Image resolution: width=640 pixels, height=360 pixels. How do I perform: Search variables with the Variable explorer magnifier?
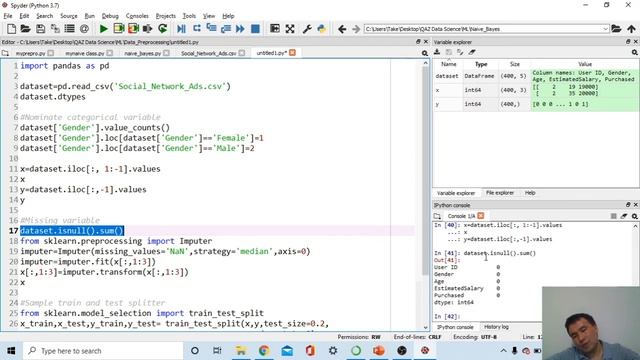pyautogui.click(x=635, y=53)
